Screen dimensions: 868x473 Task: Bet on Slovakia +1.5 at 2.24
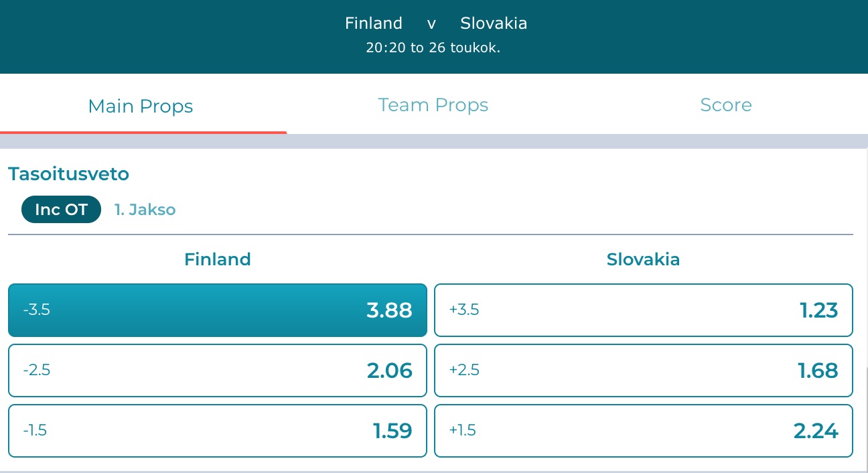[x=643, y=430]
